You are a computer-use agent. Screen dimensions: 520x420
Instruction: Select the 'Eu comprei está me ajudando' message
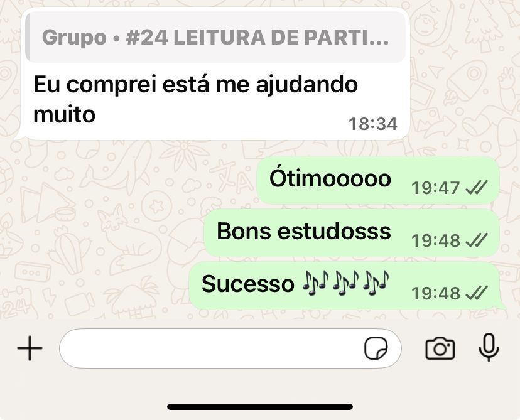point(215,73)
